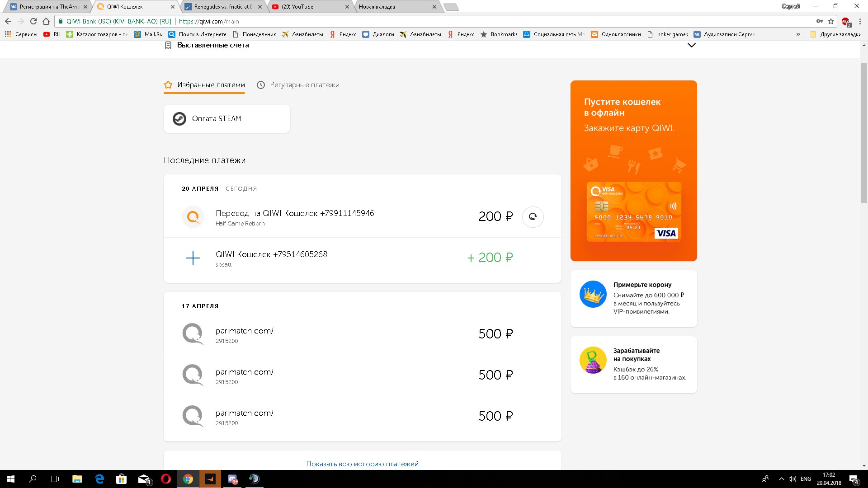The width and height of the screenshot is (868, 488).
Task: Click the orange QIWI card order banner
Action: click(633, 170)
